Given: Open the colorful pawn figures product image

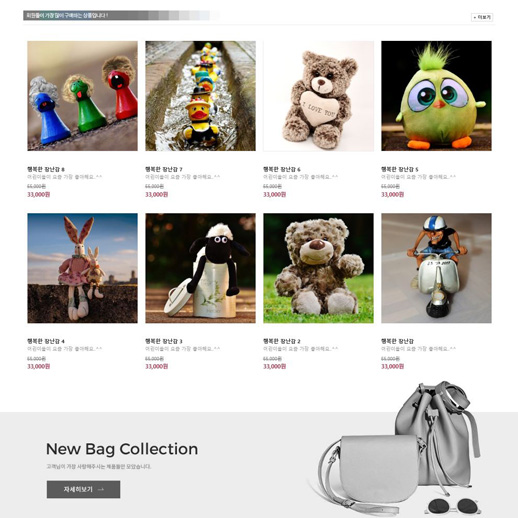Looking at the screenshot, I should tap(82, 96).
